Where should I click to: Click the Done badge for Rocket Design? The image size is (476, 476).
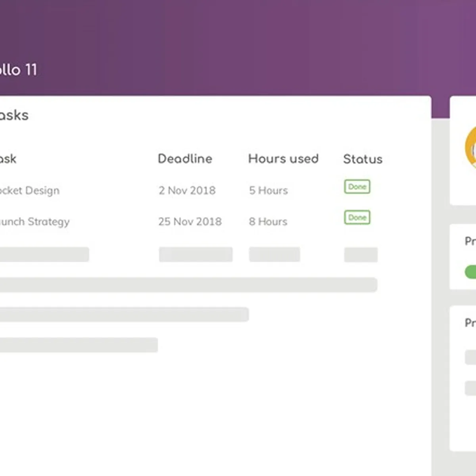pyautogui.click(x=357, y=186)
